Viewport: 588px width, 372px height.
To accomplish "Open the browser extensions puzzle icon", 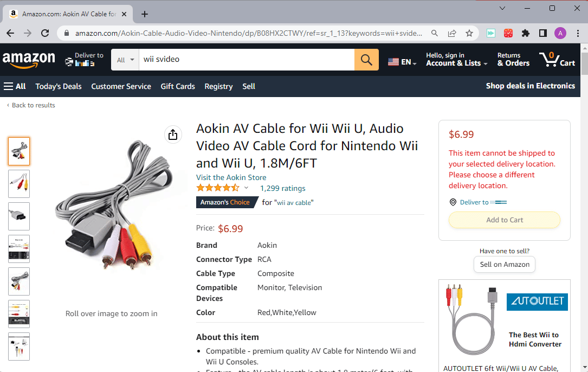I will [525, 33].
